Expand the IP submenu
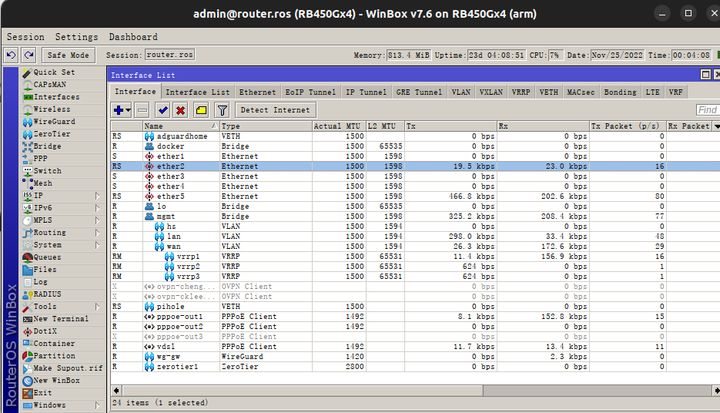Image resolution: width=720 pixels, height=413 pixels. [x=97, y=196]
